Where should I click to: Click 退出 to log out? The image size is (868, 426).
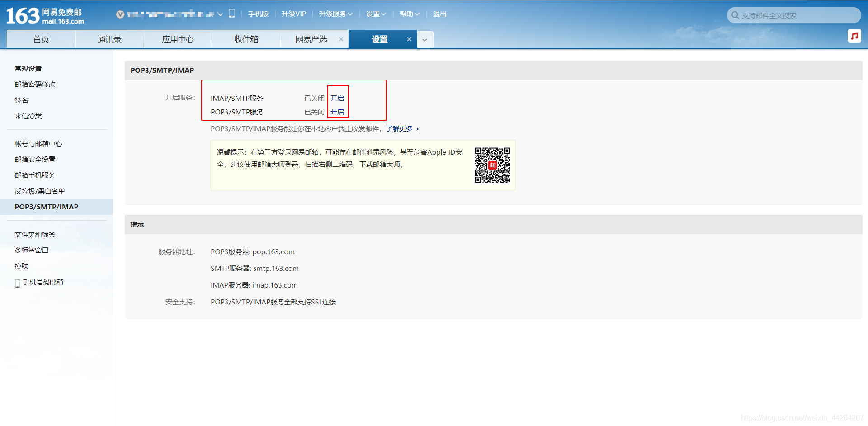439,14
